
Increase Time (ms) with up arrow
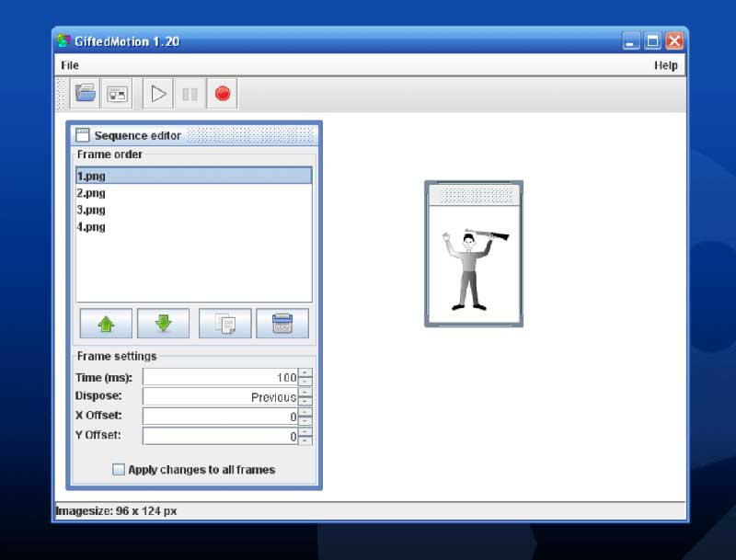[x=305, y=373]
